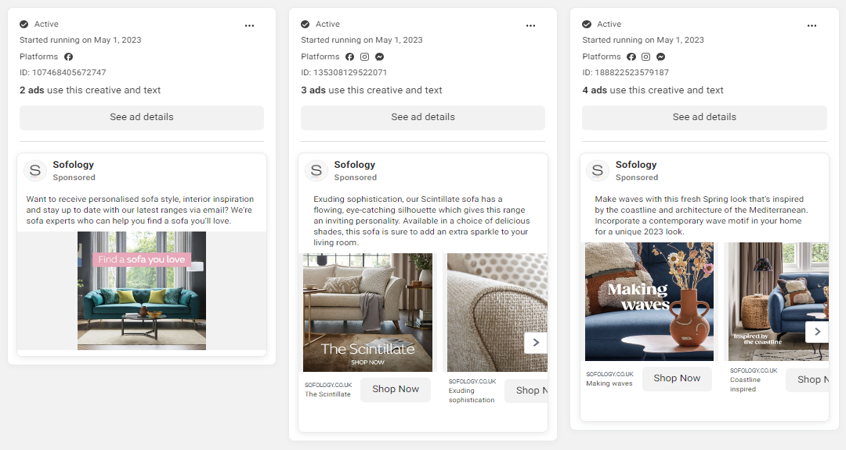Click the SOFOLOGY.CO.UK link above The Scintillate
Screen dimensions: 846x450
click(x=328, y=385)
